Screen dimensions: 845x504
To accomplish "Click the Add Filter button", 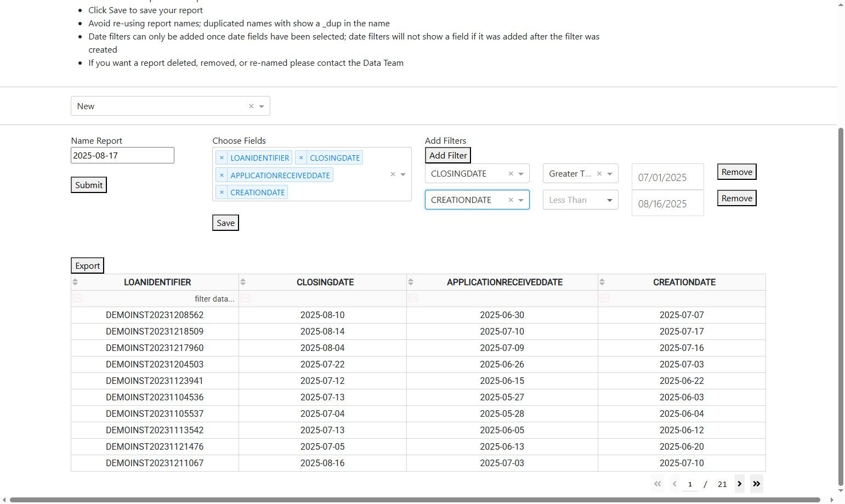I will [448, 155].
